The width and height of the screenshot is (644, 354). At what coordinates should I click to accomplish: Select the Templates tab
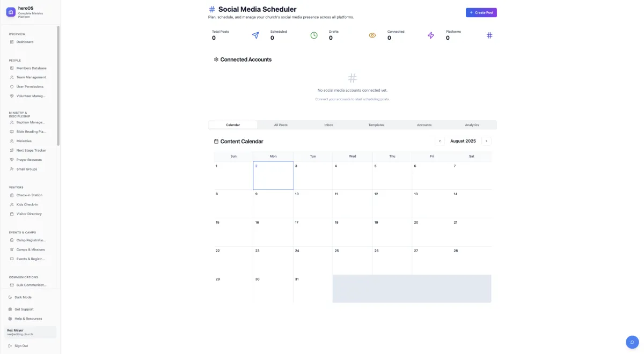pos(376,125)
